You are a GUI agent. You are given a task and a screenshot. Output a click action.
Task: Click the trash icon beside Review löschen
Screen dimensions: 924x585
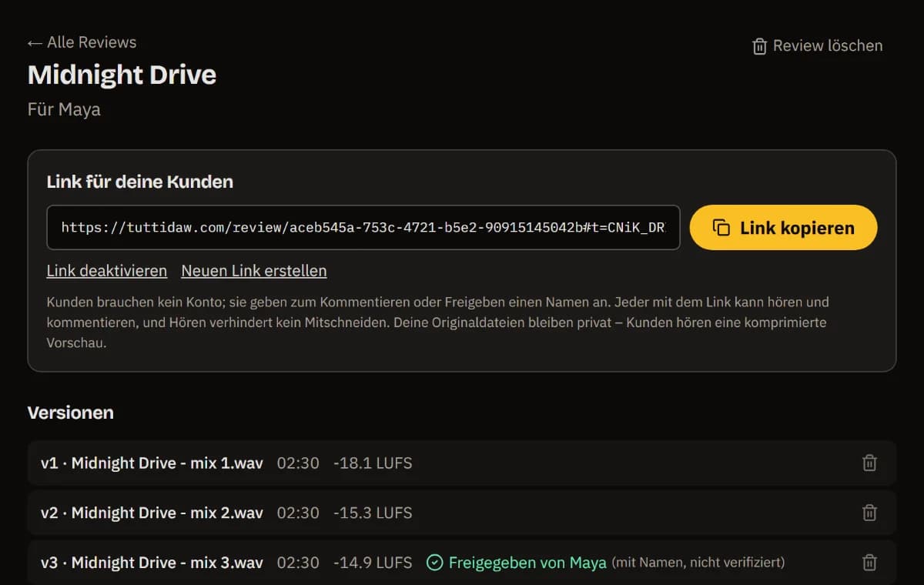click(x=759, y=46)
